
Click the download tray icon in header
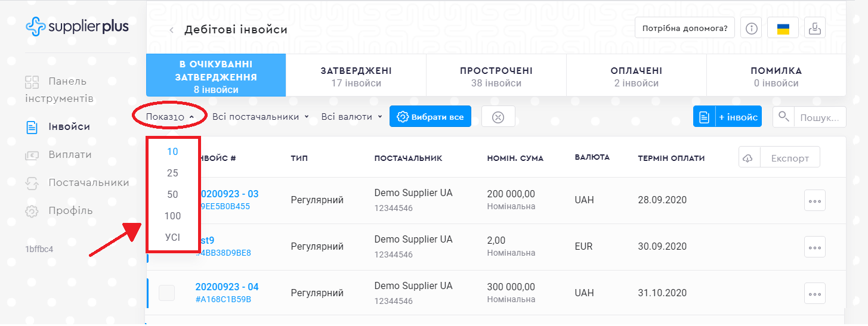tap(814, 28)
